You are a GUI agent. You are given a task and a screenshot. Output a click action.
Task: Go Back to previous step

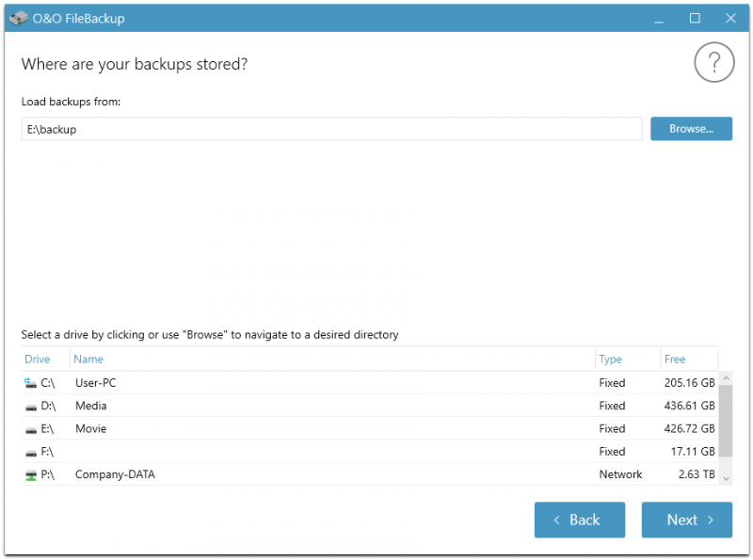click(x=579, y=520)
